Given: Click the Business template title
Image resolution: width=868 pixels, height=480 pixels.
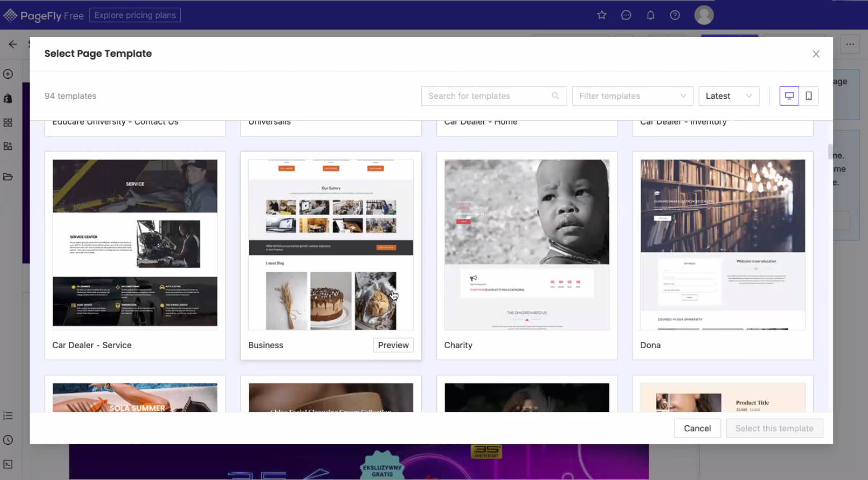Looking at the screenshot, I should (266, 345).
